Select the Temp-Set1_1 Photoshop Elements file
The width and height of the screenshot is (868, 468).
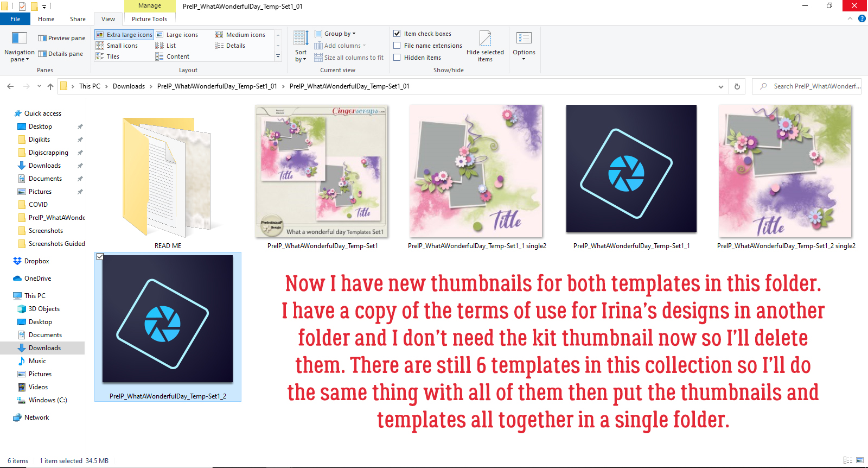point(631,178)
